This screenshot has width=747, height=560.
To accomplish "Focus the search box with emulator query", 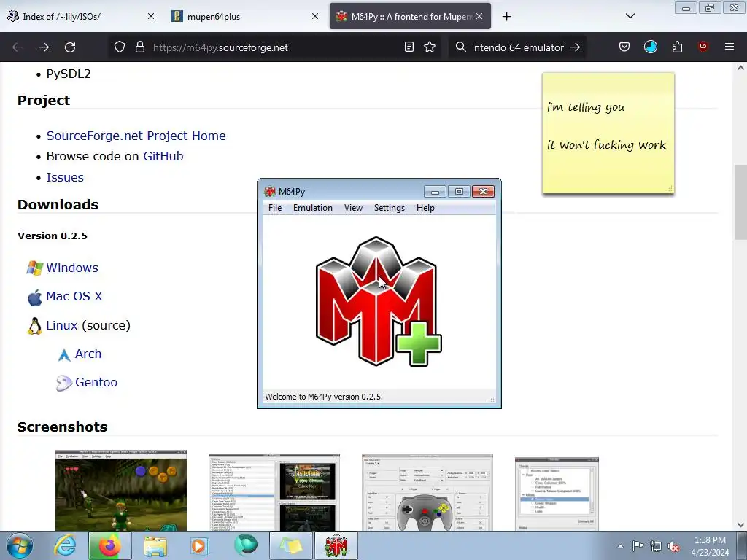I will (x=517, y=47).
